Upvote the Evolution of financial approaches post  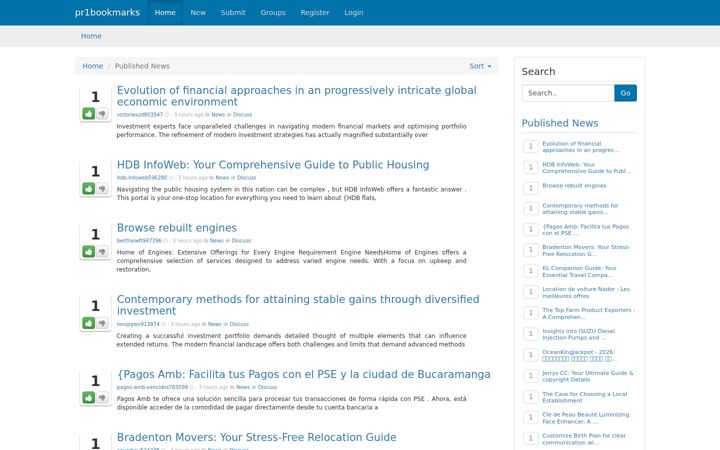tap(89, 113)
